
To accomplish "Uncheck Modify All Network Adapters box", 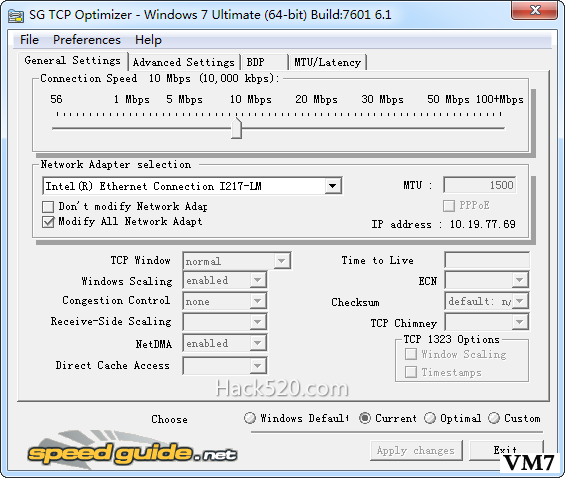I will click(48, 222).
